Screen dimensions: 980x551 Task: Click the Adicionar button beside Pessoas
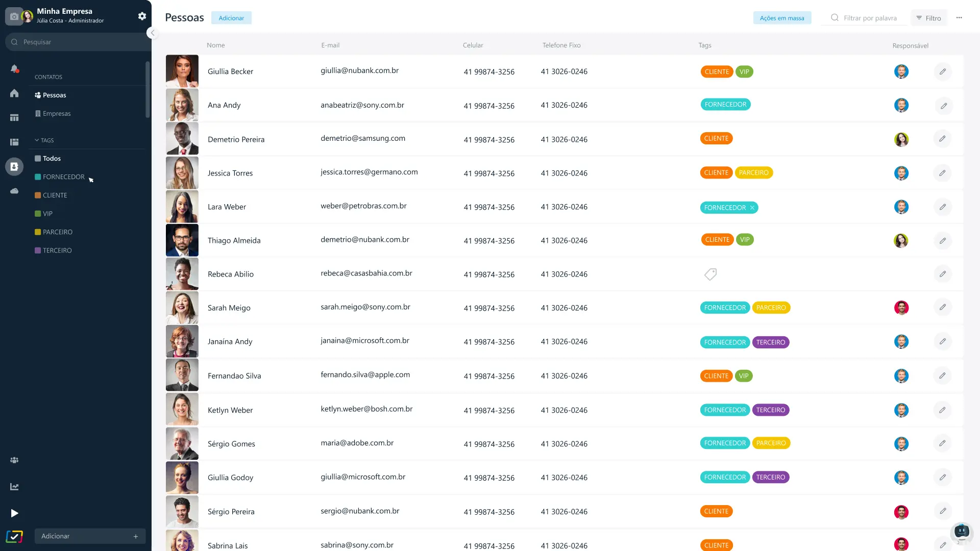[x=231, y=18]
